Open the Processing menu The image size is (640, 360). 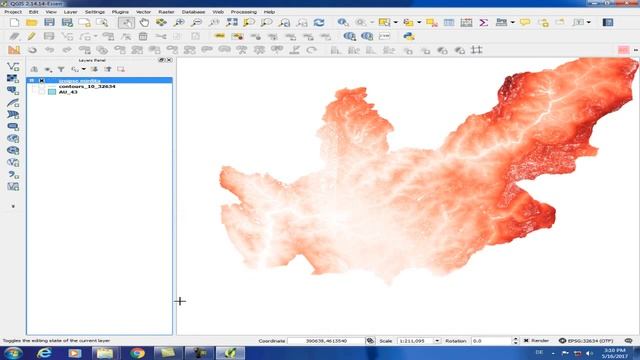pyautogui.click(x=244, y=12)
